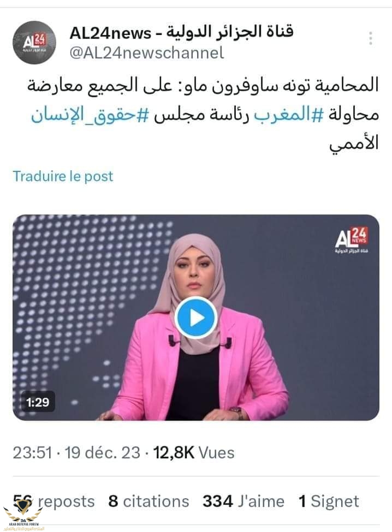Viewport: 392px width, 532px height.
Task: Open the #حقوق_الإنسان hashtag link
Action: point(90,115)
